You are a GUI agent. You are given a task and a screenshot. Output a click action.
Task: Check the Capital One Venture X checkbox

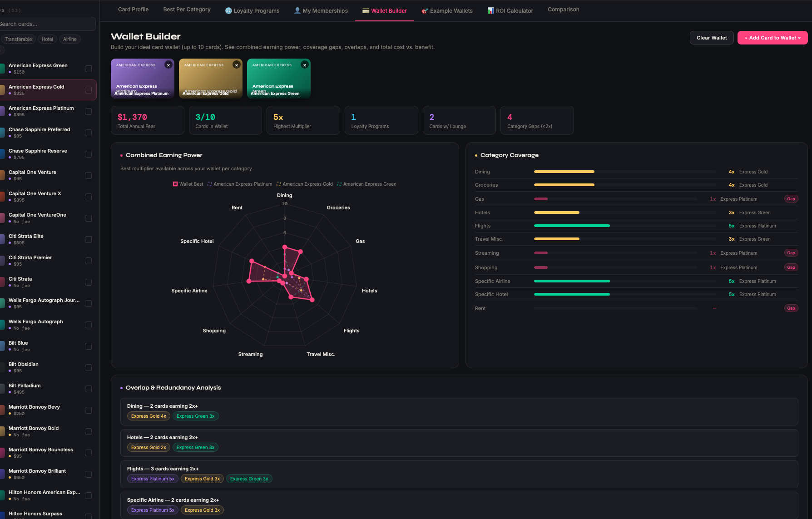pos(88,197)
